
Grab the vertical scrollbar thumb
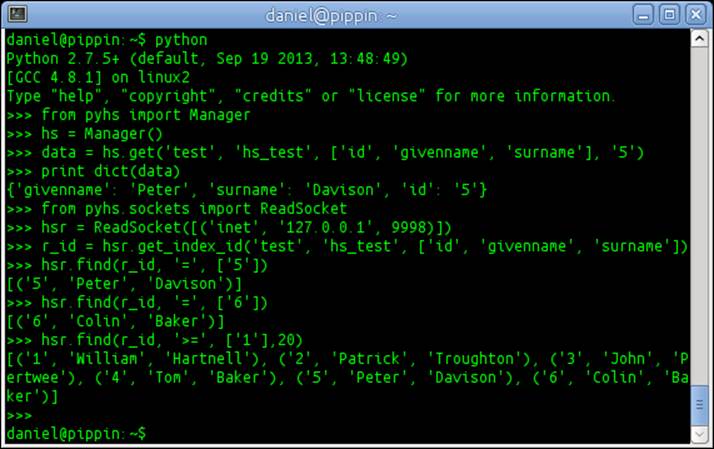tap(699, 405)
